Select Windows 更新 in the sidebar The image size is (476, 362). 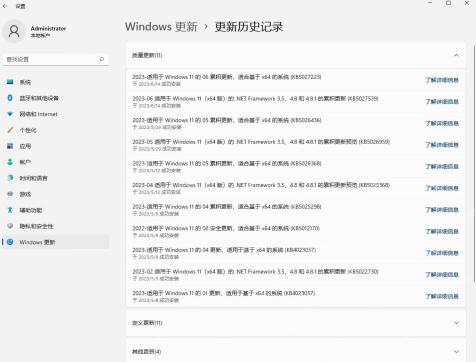(x=55, y=242)
